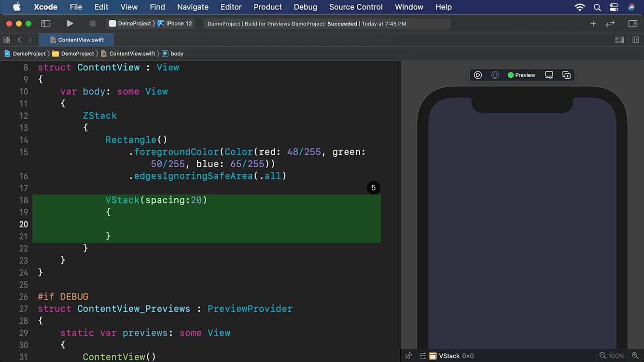This screenshot has height=362, width=644.
Task: Stop the running build
Action: point(93,24)
